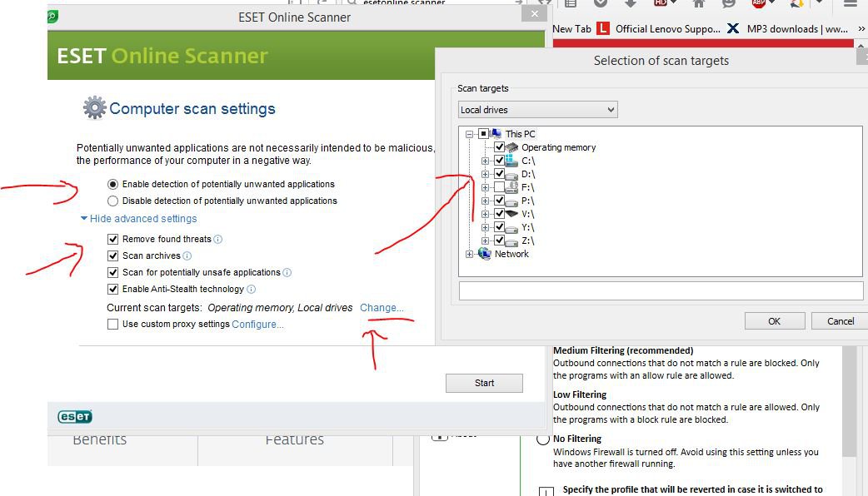The image size is (868, 496).
Task: Show more bookmarks via overflow chevron
Action: click(x=861, y=29)
